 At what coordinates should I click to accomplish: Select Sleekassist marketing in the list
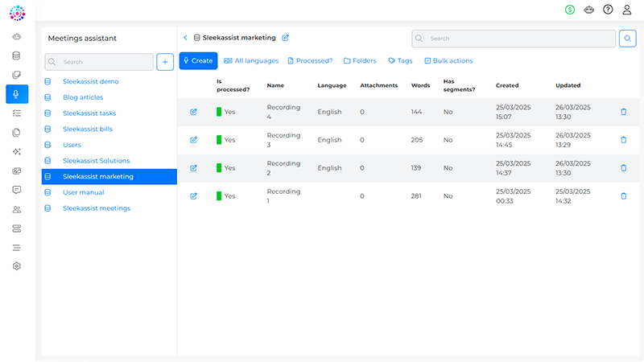[109, 176]
